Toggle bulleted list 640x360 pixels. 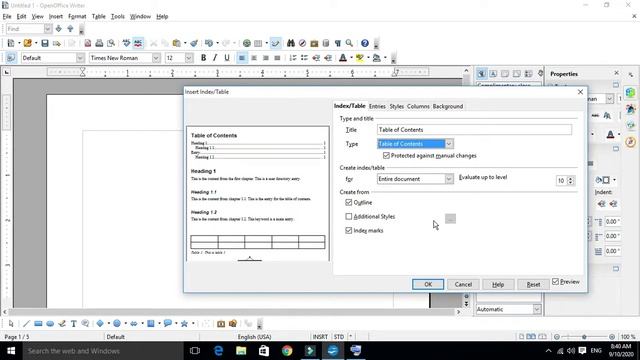pos(304,58)
